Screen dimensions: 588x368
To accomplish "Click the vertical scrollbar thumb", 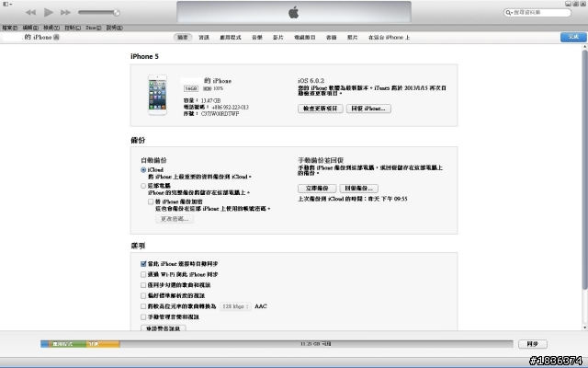I will point(584,169).
